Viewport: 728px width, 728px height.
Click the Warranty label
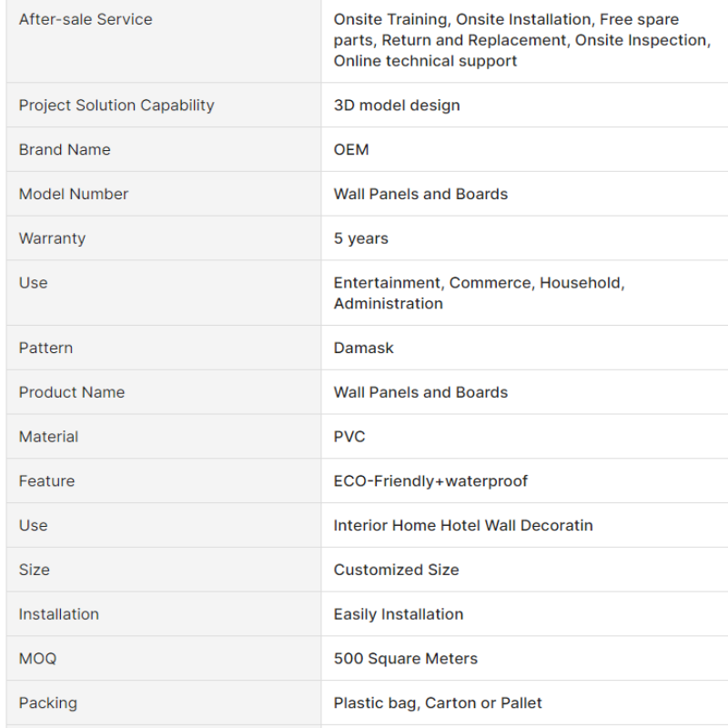coord(52,238)
